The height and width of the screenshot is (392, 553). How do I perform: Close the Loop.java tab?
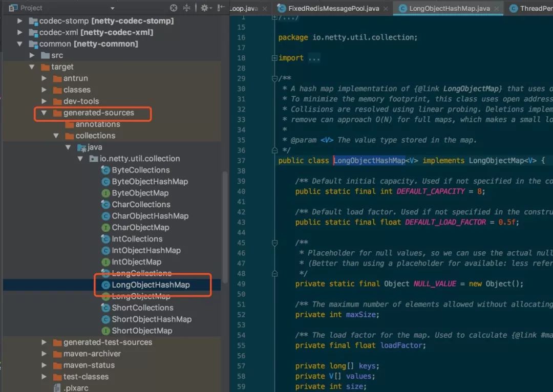265,9
